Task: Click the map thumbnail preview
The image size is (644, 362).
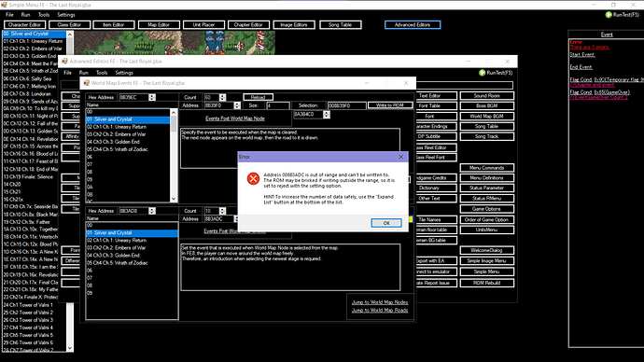Action: click(x=175, y=43)
